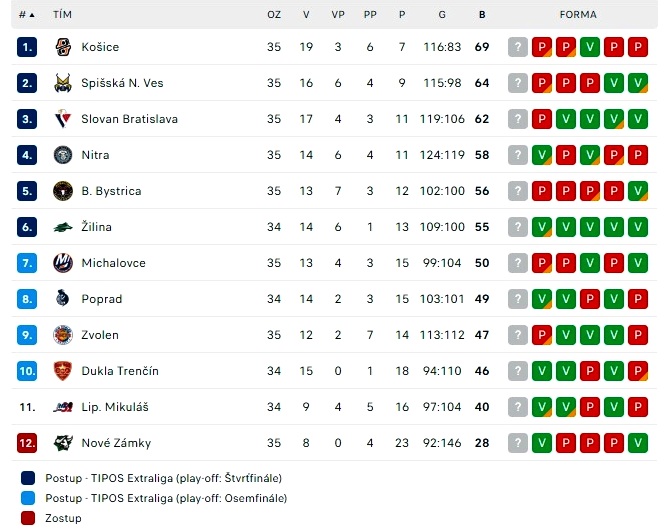Open B. Bystrica team page

[x=111, y=191]
